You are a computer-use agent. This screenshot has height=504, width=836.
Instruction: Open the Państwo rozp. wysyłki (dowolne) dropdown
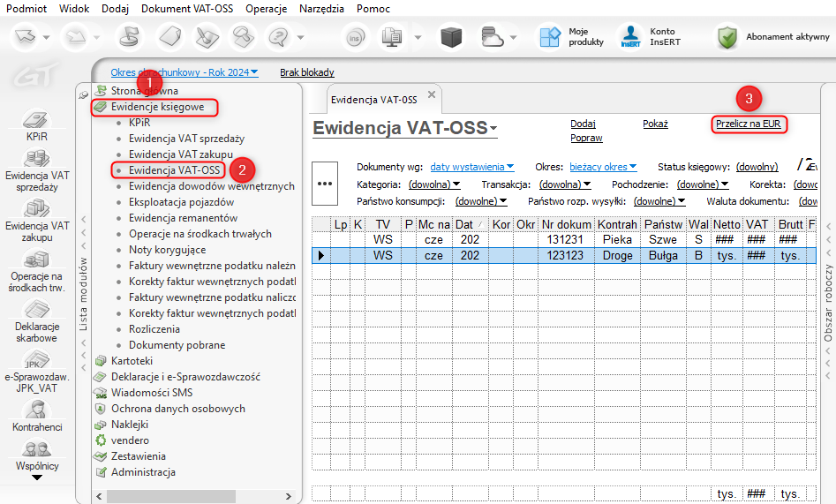point(659,201)
